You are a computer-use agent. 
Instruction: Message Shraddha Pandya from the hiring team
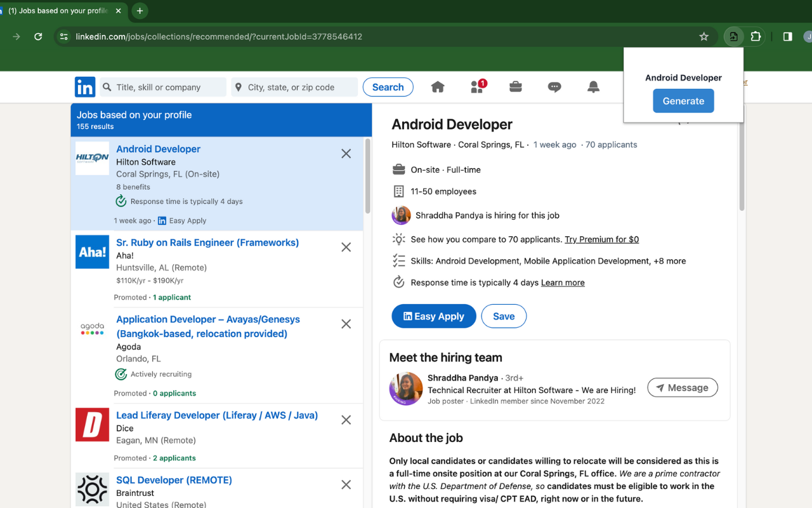[x=683, y=387]
